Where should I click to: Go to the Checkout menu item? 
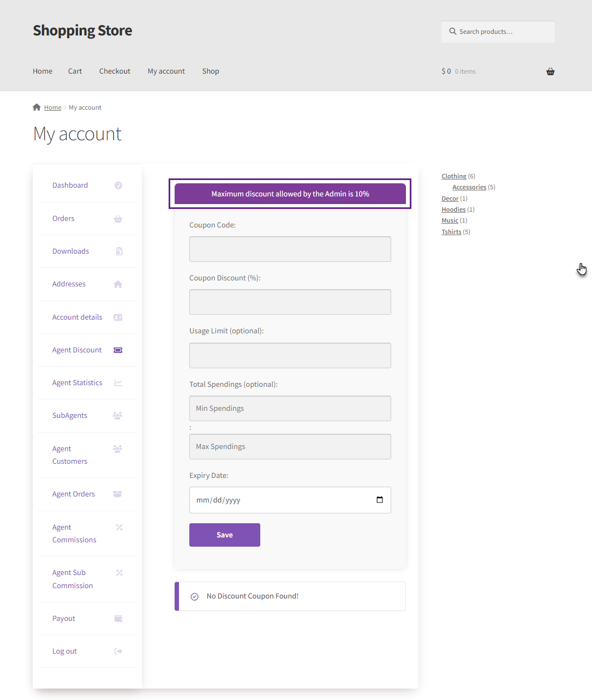tap(115, 71)
